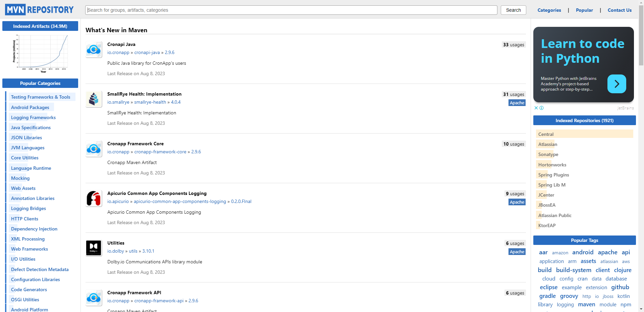This screenshot has width=644, height=312.
Task: Open the Central repository listing
Action: point(546,134)
